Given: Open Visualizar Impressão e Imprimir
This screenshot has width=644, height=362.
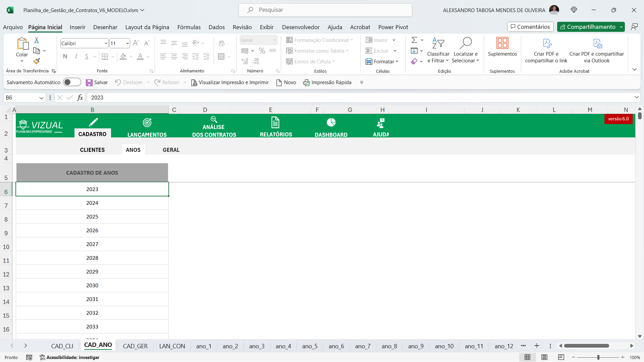Looking at the screenshot, I should click(x=230, y=82).
